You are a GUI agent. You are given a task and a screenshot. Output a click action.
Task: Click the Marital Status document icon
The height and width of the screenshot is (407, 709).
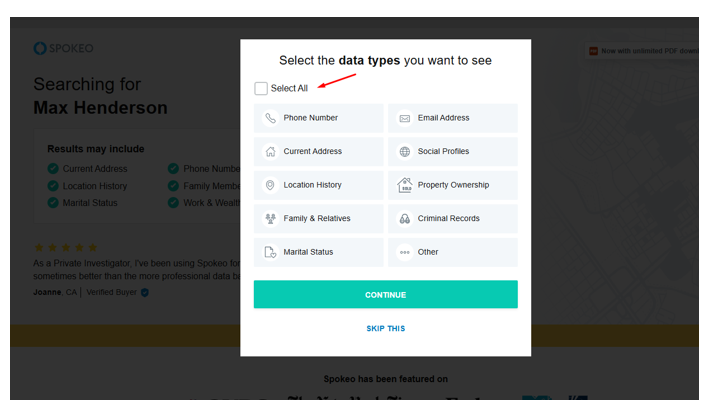(270, 252)
